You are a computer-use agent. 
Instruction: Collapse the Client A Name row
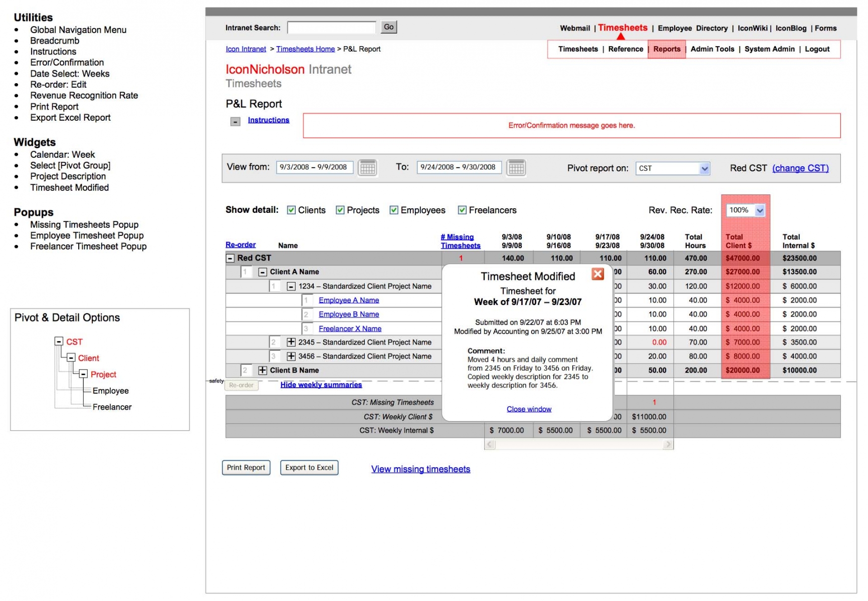click(263, 272)
